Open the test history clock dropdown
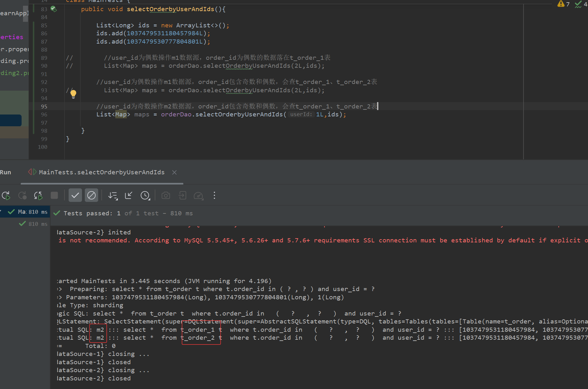Image resolution: width=588 pixels, height=389 pixels. pos(145,195)
